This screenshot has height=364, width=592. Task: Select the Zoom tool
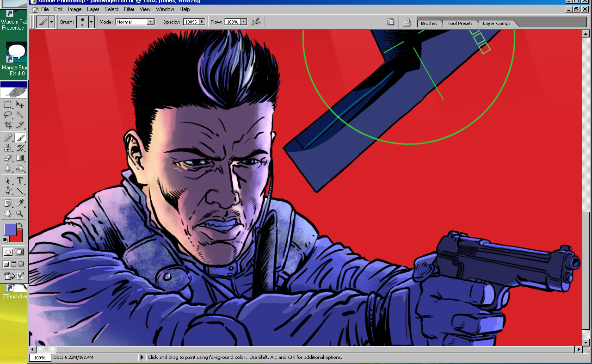point(20,214)
